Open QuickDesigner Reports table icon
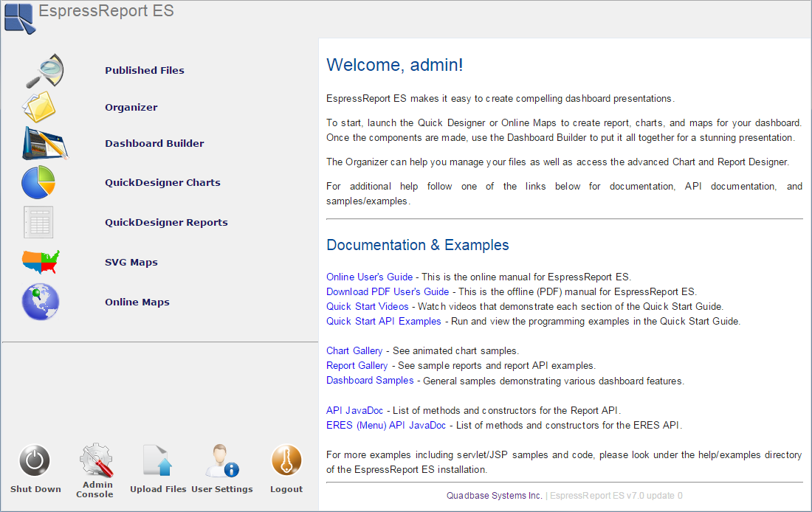 [x=38, y=222]
